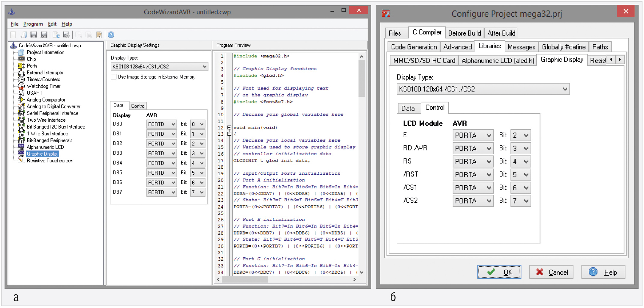This screenshot has height=308, width=644.
Task: Select Graphic Display tree item
Action: coord(43,154)
